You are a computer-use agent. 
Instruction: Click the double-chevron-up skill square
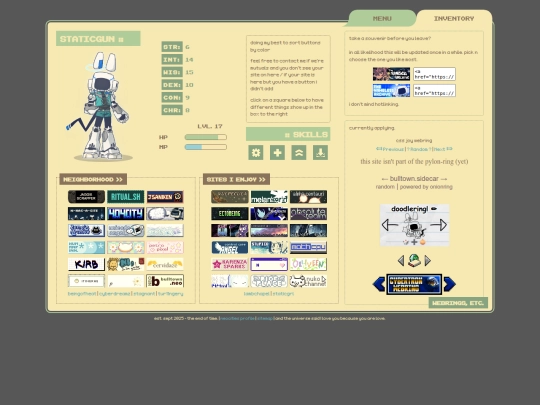[x=299, y=153]
